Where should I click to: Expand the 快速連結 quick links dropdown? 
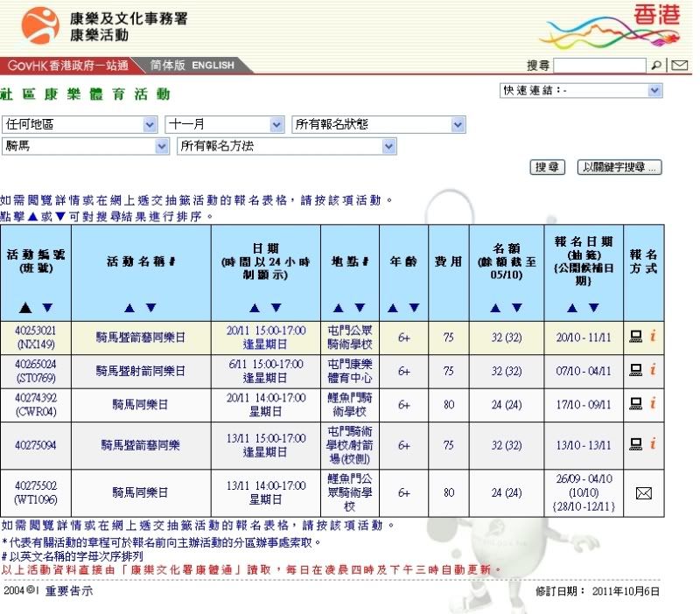point(581,90)
